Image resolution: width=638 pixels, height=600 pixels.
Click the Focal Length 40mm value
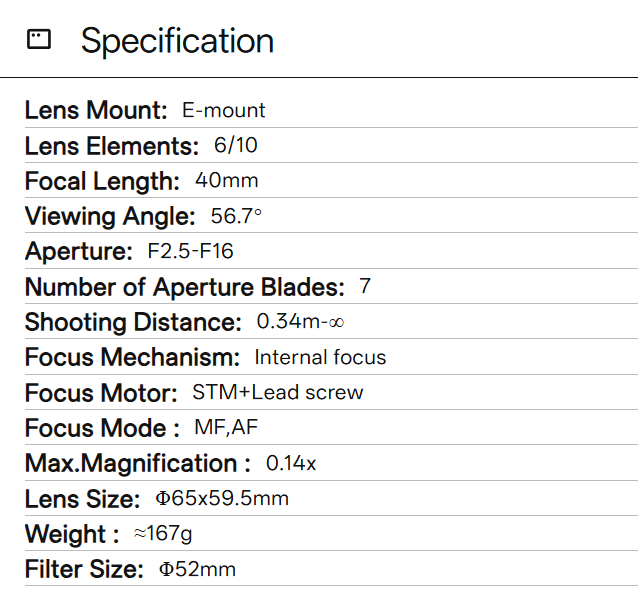pos(227,180)
